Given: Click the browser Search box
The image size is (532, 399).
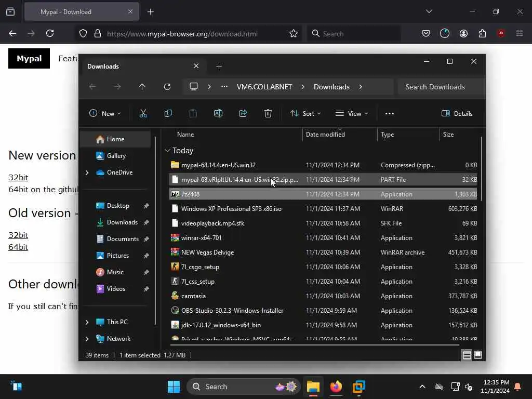Looking at the screenshot, I should click(354, 34).
